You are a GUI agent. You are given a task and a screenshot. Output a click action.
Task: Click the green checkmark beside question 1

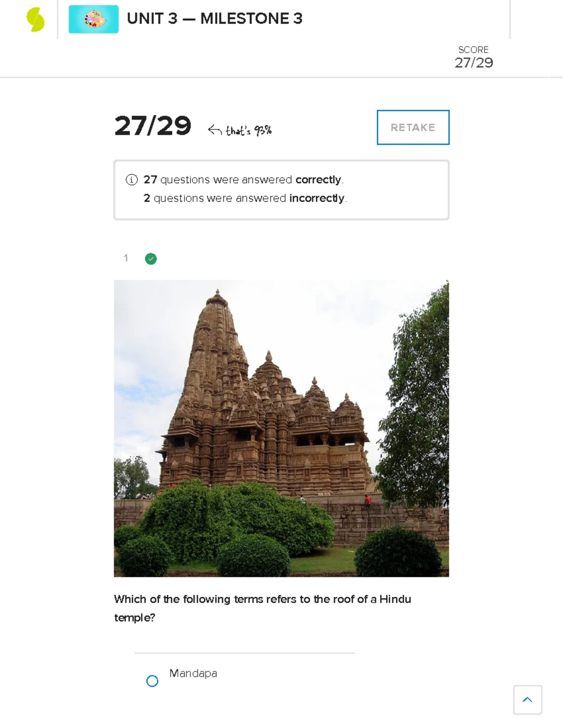coord(151,259)
